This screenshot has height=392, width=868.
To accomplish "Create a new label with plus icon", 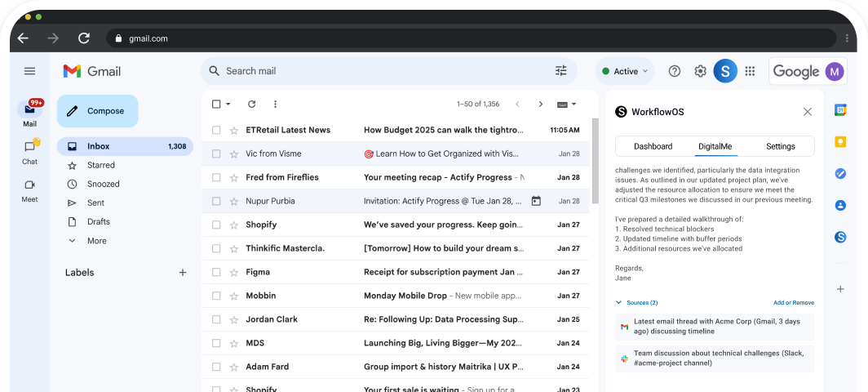I will pos(183,272).
